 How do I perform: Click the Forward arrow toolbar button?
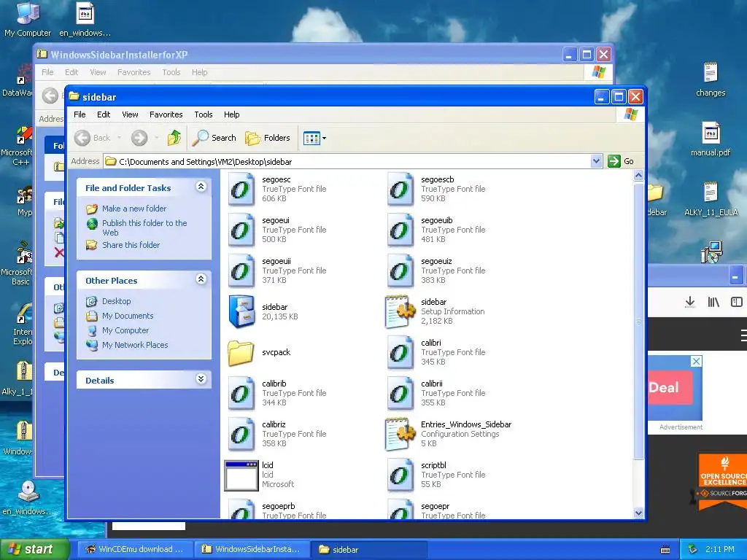tap(139, 138)
